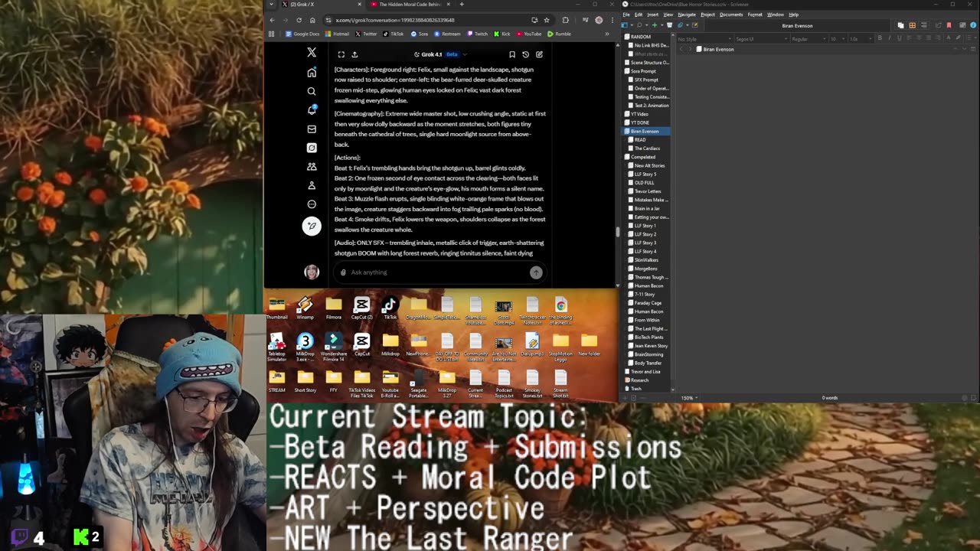Open TikTok desktop shortcut
Viewport: 980px width, 551px height.
pyautogui.click(x=390, y=308)
